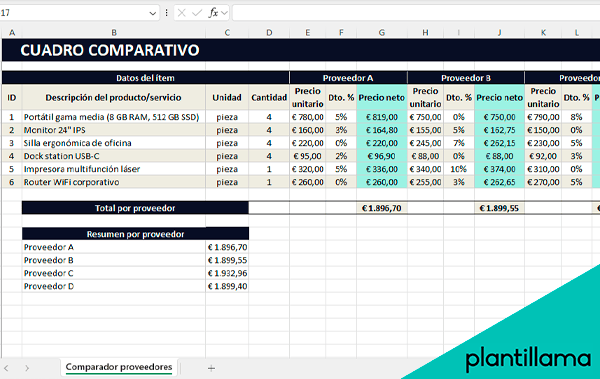Click the Proveedor B header cell
600x379 pixels.
(466, 78)
